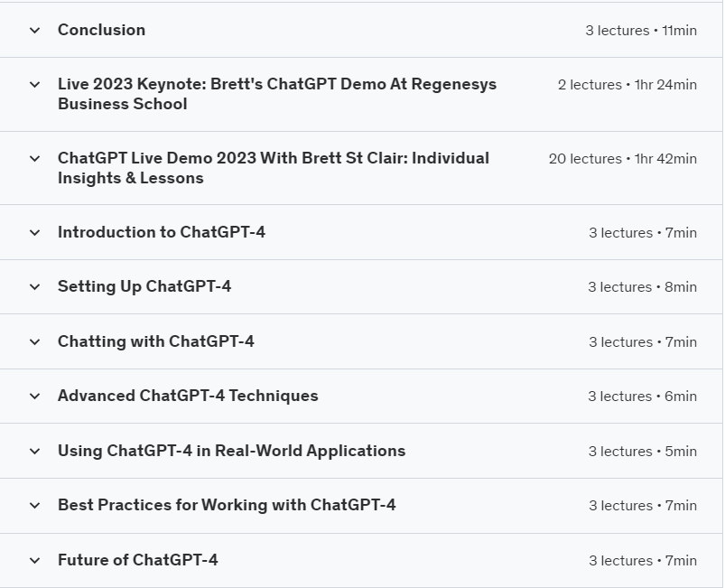Expand Introduction to ChatGPT-4 chevron
The image size is (725, 588).
[34, 233]
